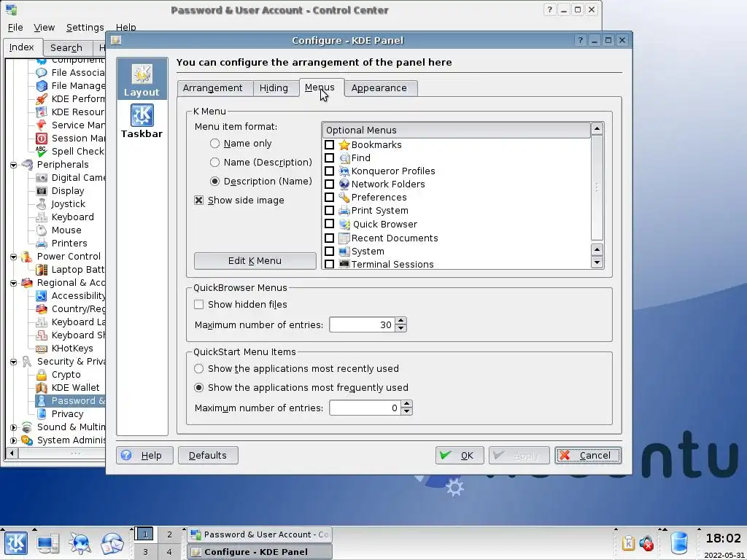
Task: Decrease QuickBrowser maximum entries value
Action: coord(401,328)
